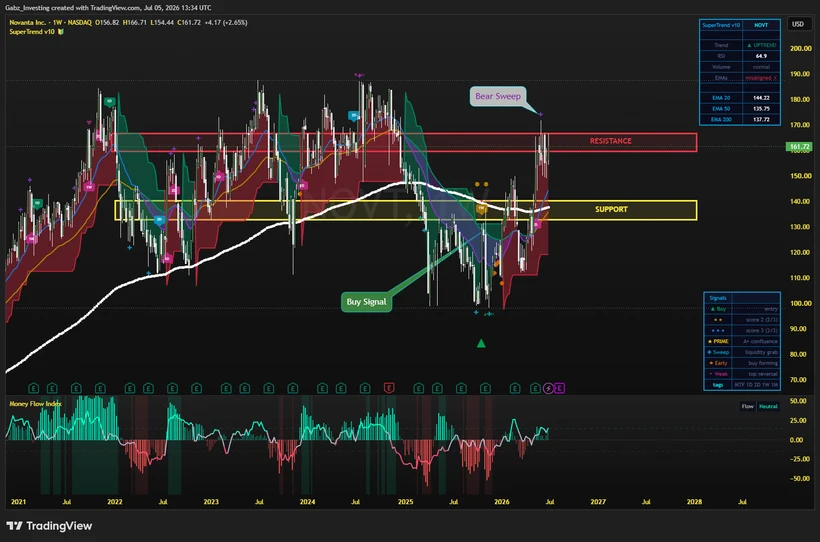Click the two yellow dots in Signals table
The width and height of the screenshot is (820, 542).
pyautogui.click(x=718, y=320)
